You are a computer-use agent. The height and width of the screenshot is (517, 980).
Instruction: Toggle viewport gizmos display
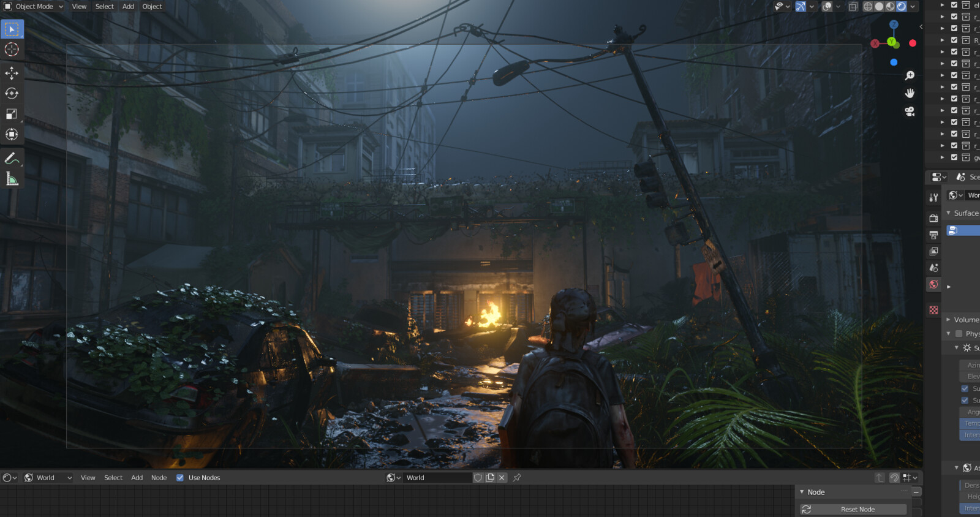(x=801, y=7)
